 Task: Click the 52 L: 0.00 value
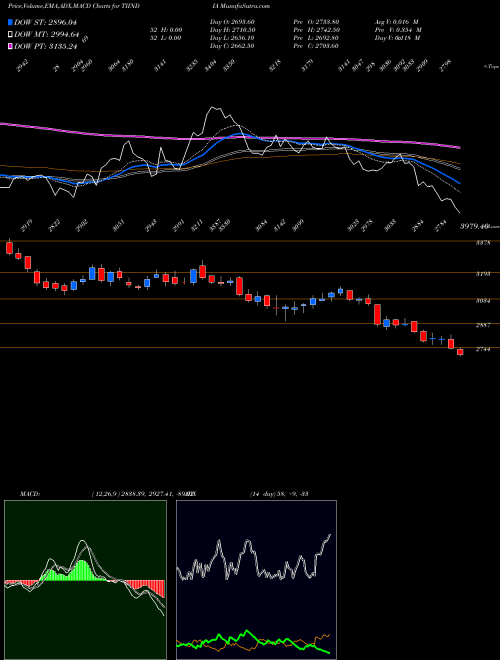pyautogui.click(x=165, y=38)
